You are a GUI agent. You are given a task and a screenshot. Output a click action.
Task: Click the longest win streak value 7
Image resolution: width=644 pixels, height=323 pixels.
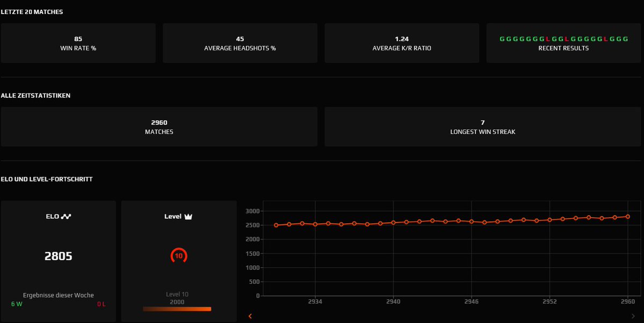tap(482, 123)
